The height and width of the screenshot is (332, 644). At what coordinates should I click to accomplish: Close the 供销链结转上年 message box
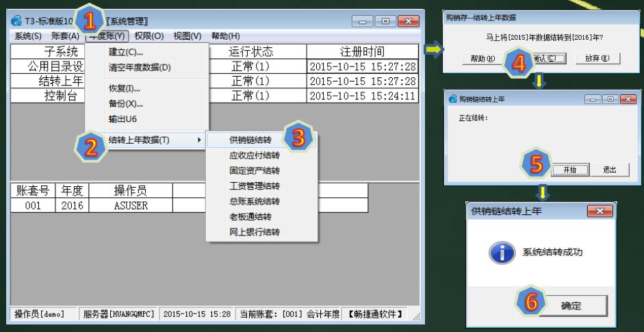coord(600,212)
